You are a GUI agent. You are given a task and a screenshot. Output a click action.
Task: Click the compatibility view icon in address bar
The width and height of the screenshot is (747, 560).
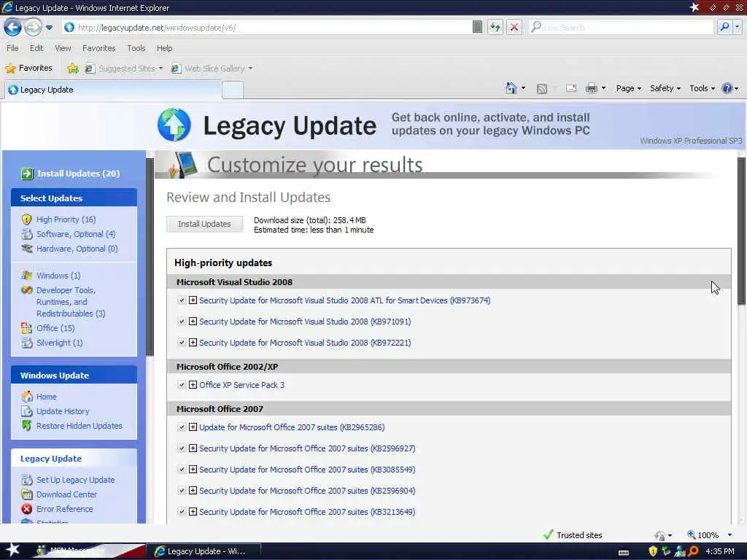pyautogui.click(x=477, y=27)
